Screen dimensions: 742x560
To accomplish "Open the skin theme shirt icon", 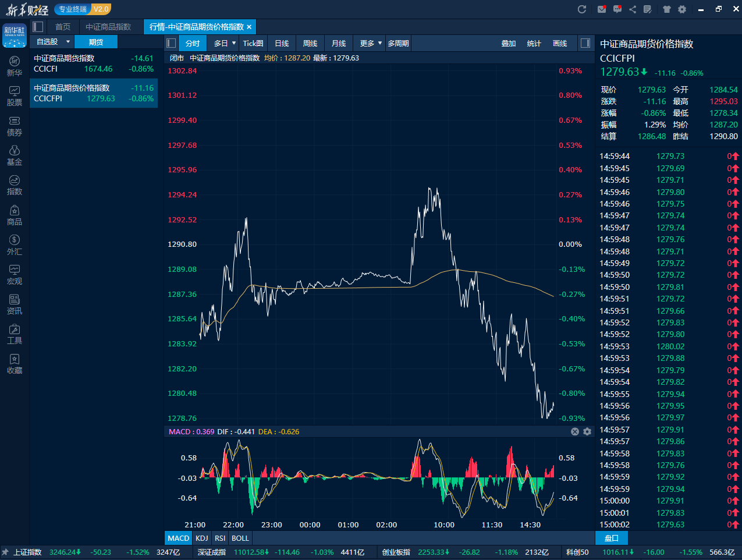I will [667, 9].
